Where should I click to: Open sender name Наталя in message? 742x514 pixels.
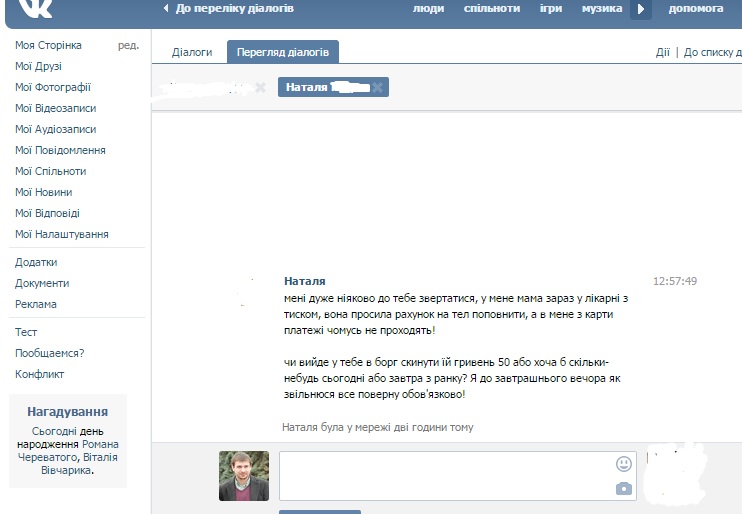pos(305,281)
